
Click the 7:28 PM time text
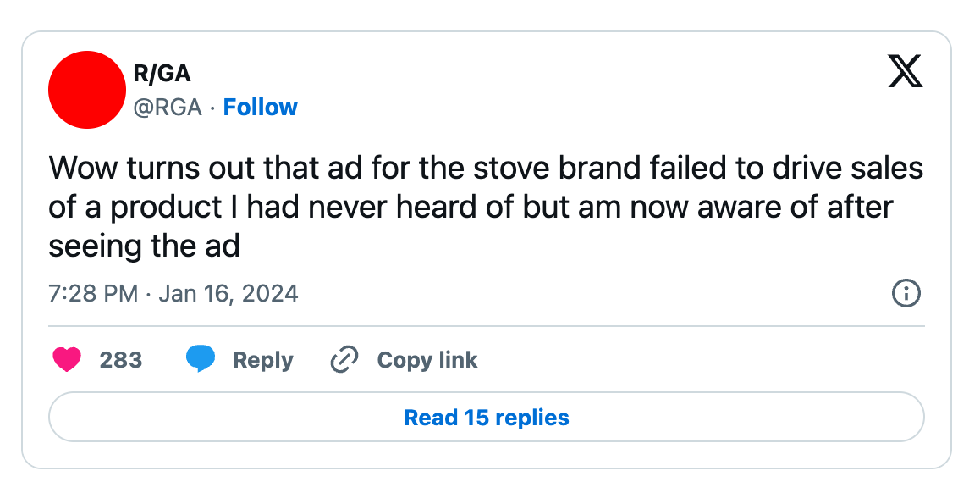click(x=93, y=294)
